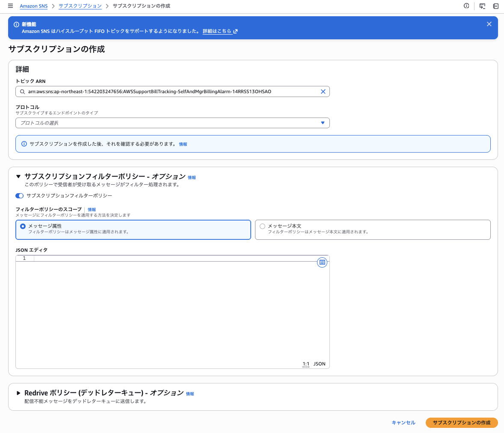
Task: Select the メッセージ本文 radio option
Action: point(262,226)
